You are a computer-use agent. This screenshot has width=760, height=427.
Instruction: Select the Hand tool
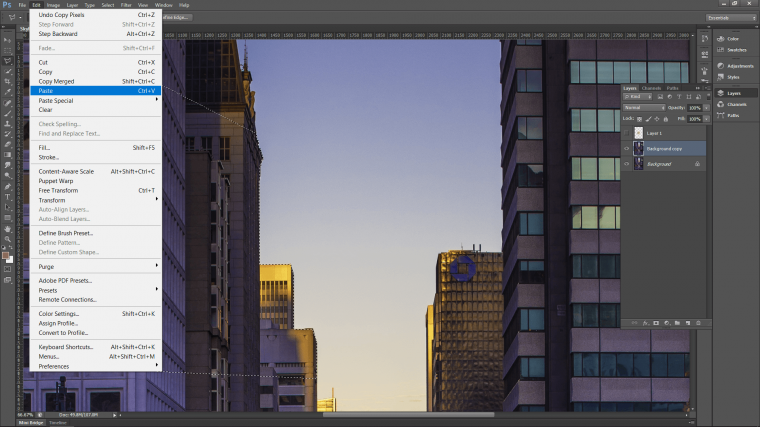(x=7, y=228)
